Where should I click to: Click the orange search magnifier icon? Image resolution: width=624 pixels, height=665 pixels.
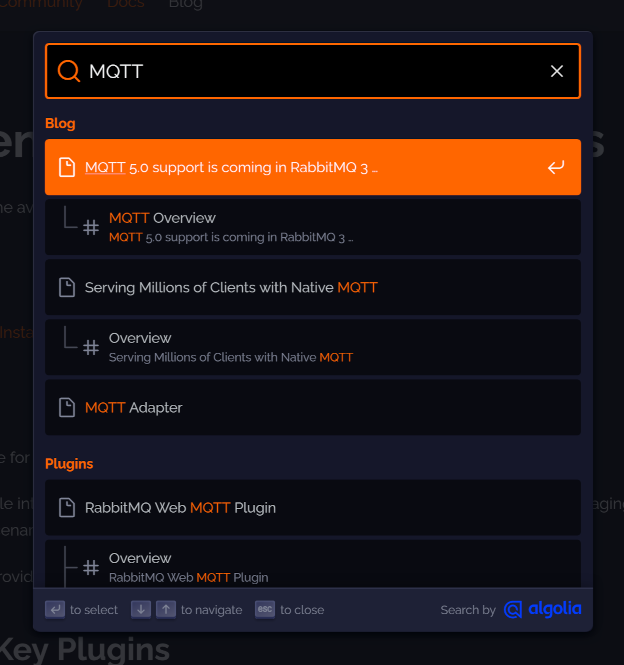[69, 71]
